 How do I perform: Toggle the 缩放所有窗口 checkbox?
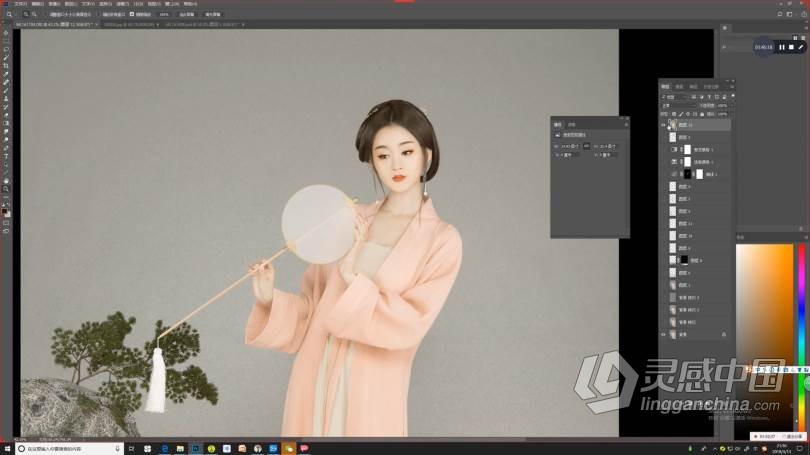(x=100, y=14)
